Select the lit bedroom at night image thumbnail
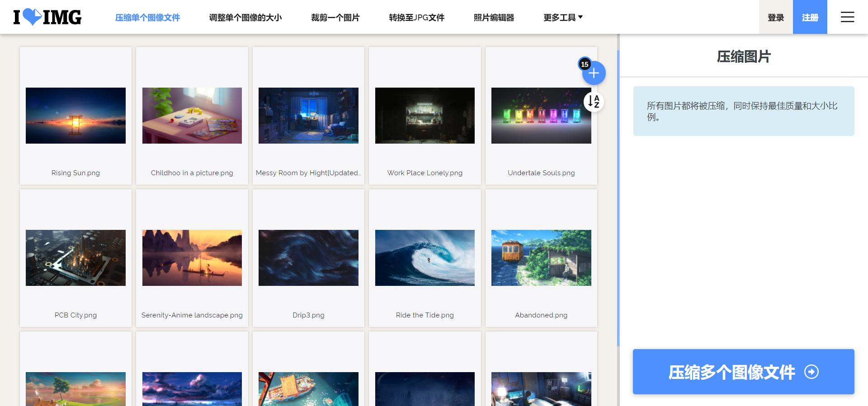The width and height of the screenshot is (868, 406). click(x=541, y=389)
